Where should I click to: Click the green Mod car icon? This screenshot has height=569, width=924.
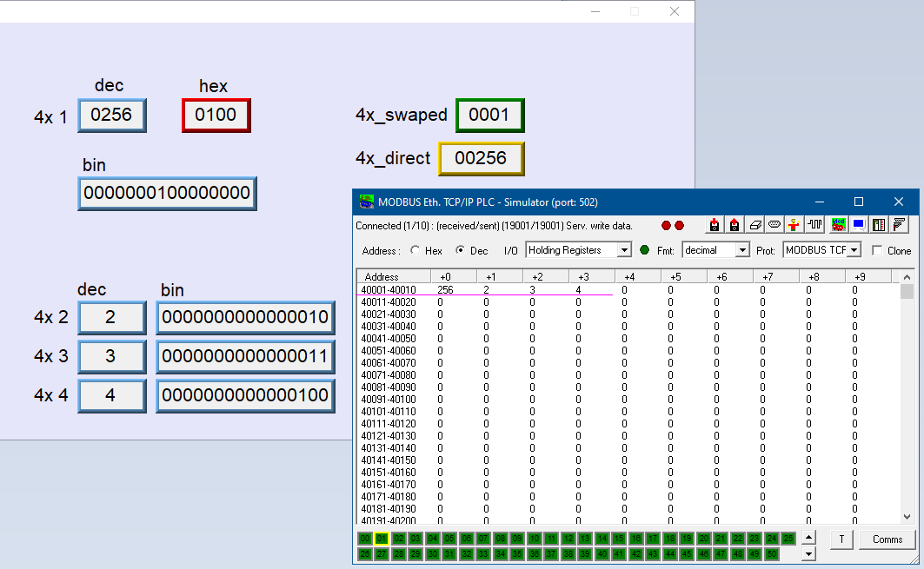point(838,225)
